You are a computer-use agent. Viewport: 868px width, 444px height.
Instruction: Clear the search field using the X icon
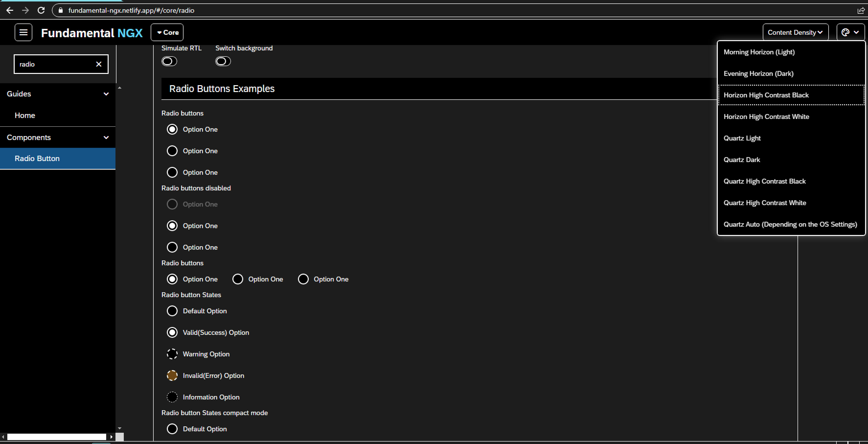98,64
